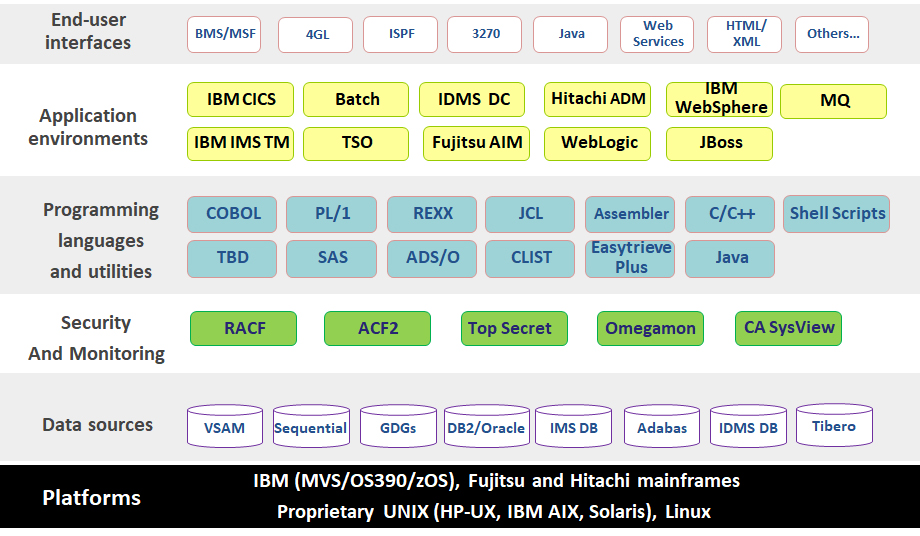Click the GDGs cylinder

(x=398, y=426)
